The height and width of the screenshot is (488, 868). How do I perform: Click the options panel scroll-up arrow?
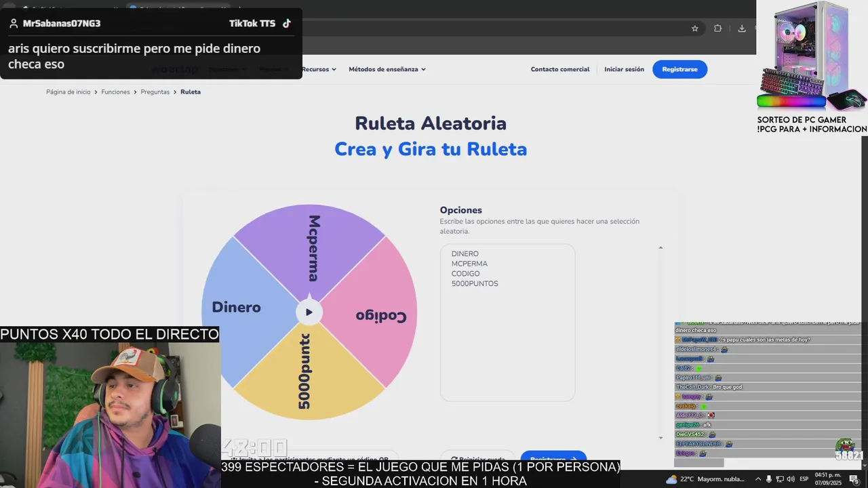pyautogui.click(x=660, y=248)
